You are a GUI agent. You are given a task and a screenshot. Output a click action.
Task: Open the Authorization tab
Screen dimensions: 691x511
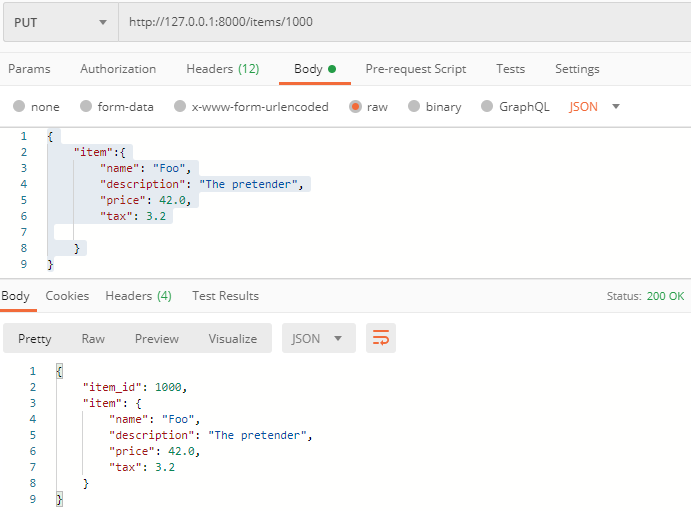(x=118, y=69)
